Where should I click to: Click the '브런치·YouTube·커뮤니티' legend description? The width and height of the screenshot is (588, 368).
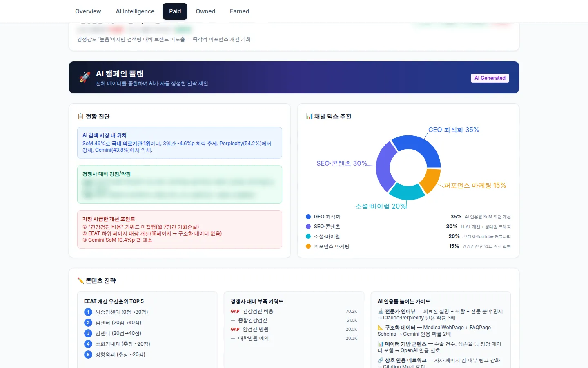point(487,236)
